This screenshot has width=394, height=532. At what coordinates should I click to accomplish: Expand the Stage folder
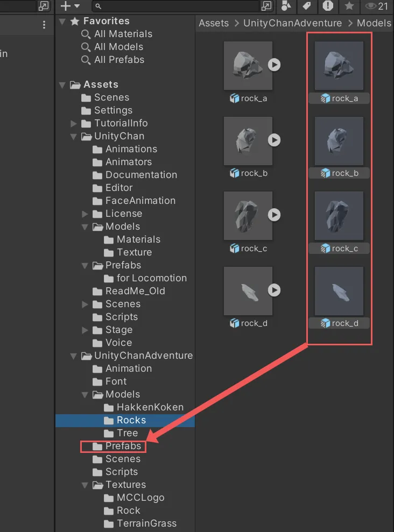tap(85, 330)
